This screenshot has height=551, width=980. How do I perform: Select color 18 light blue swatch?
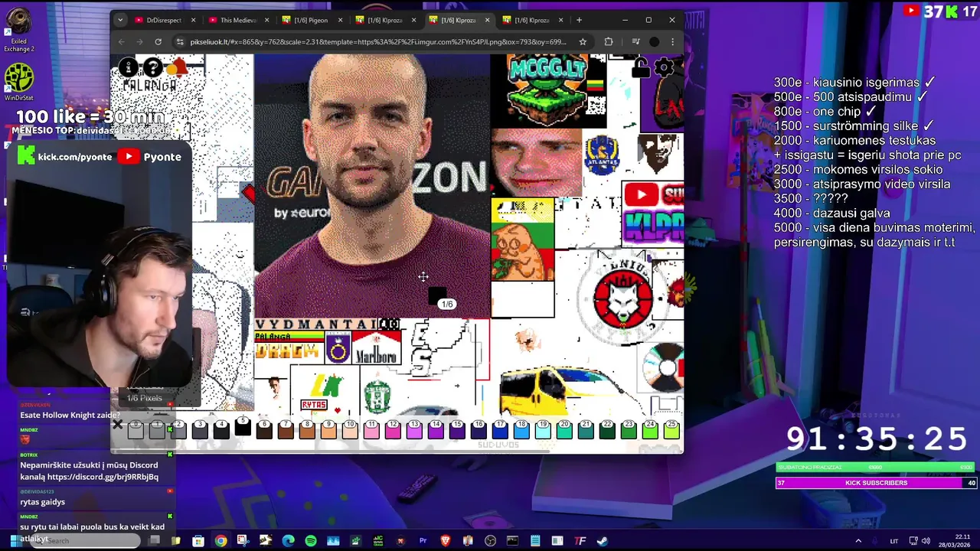(521, 429)
